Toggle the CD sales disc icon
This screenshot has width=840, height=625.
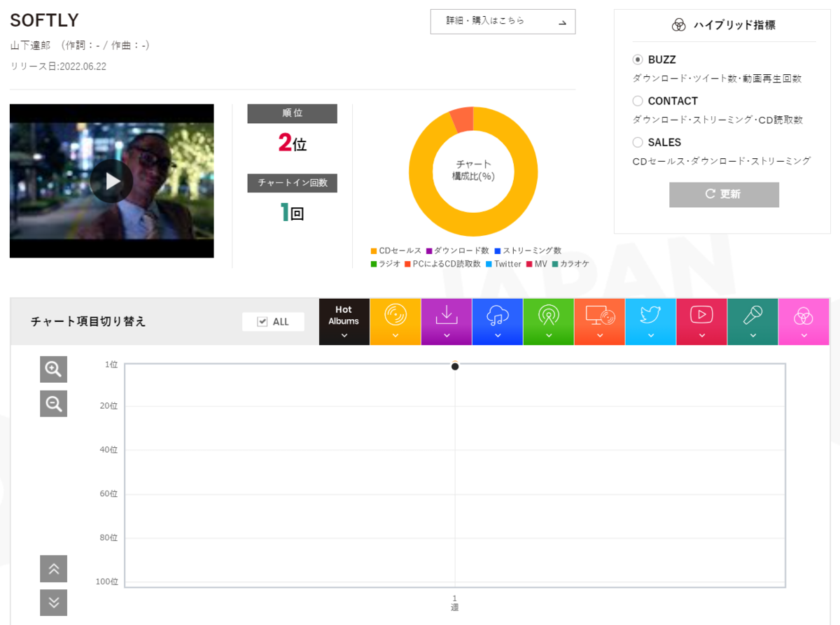[395, 322]
